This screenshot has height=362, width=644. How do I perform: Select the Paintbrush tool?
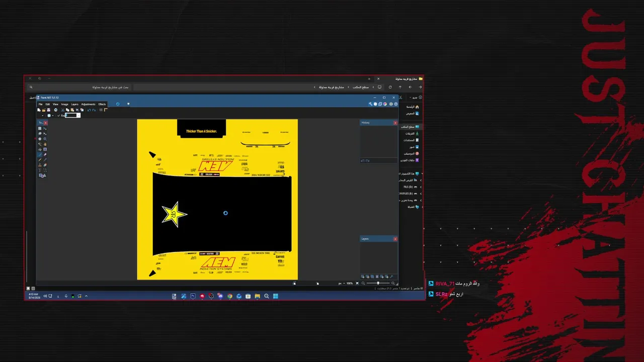point(40,155)
